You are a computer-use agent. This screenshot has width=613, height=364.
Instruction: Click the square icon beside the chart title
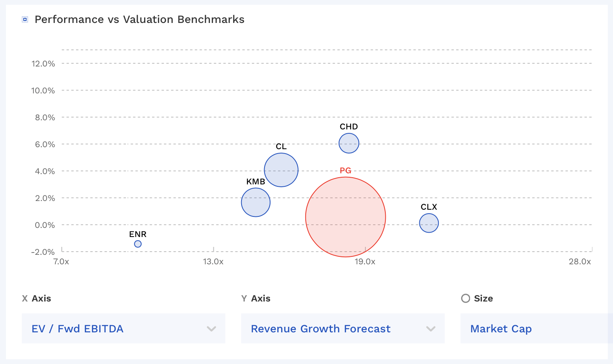click(x=25, y=19)
